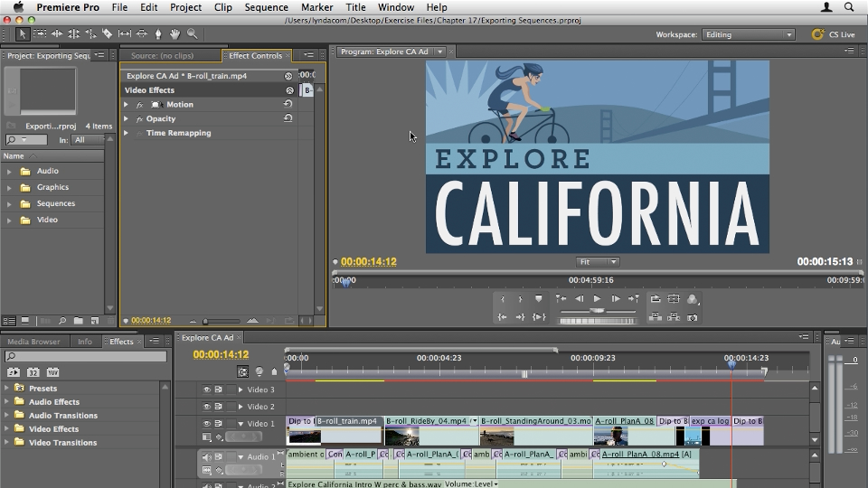Open the Marker menu

(x=317, y=7)
